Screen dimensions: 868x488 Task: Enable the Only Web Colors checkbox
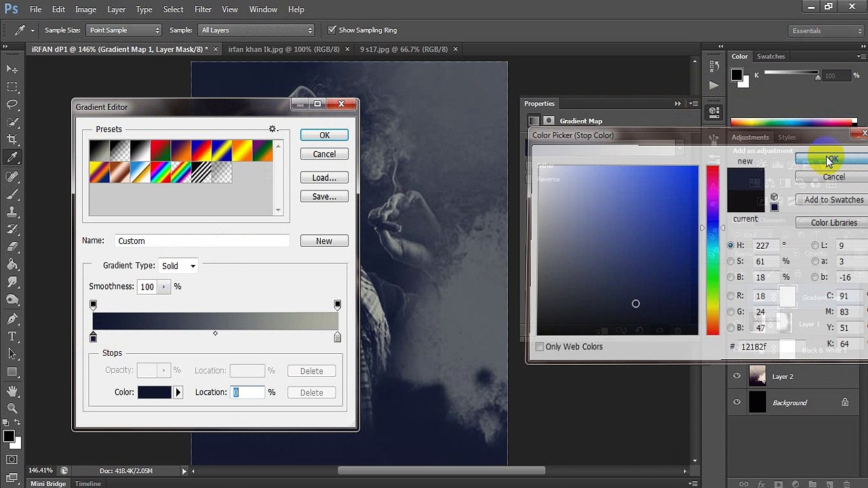coord(540,346)
